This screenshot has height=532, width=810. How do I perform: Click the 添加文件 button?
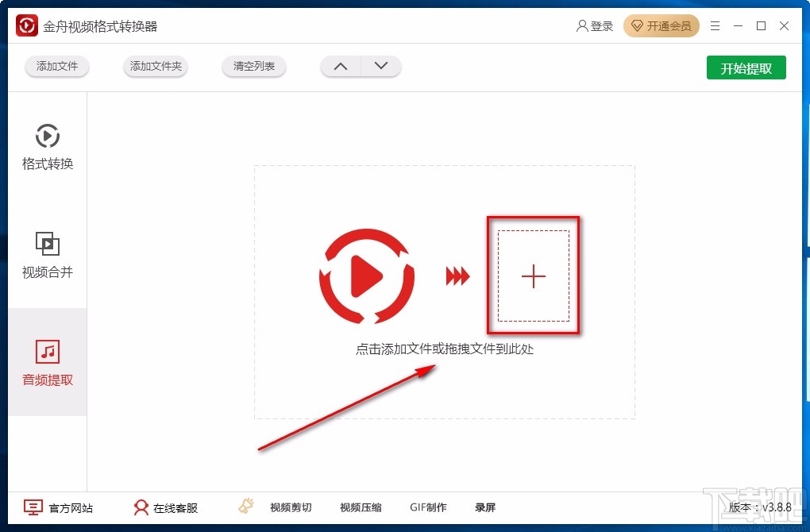(x=56, y=67)
